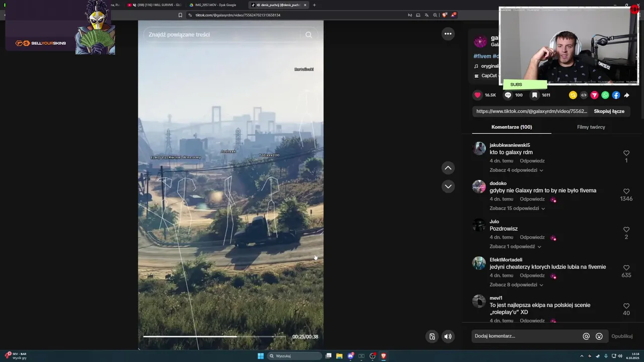644x362 pixels.
Task: Expand 1 reply under Julo's comment
Action: (x=515, y=247)
